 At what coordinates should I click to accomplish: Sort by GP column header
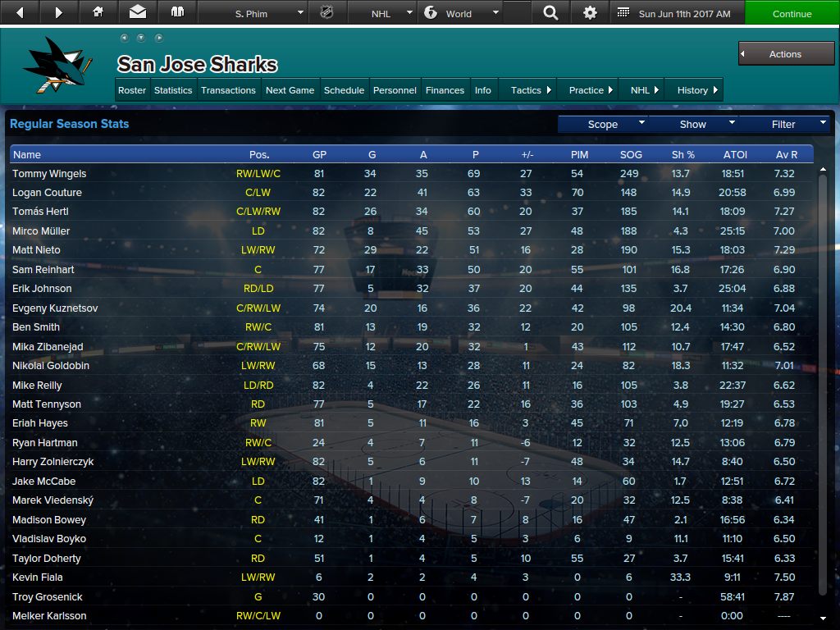point(319,154)
